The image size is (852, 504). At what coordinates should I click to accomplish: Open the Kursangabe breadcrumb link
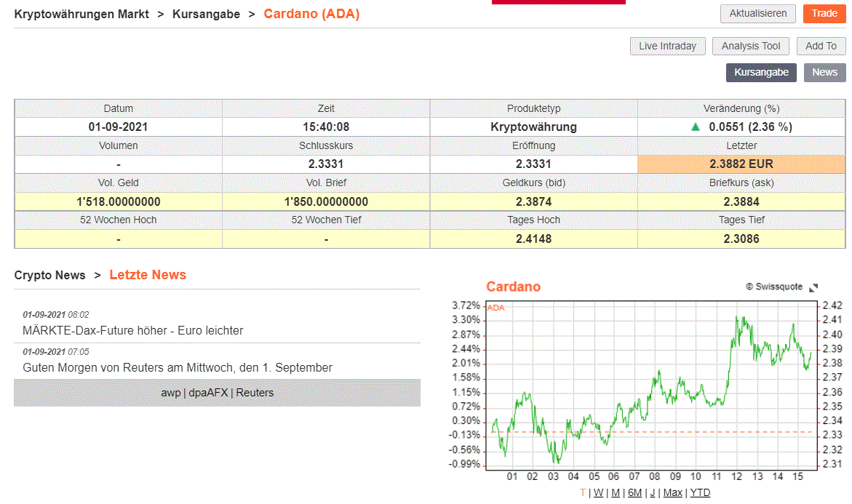[206, 14]
